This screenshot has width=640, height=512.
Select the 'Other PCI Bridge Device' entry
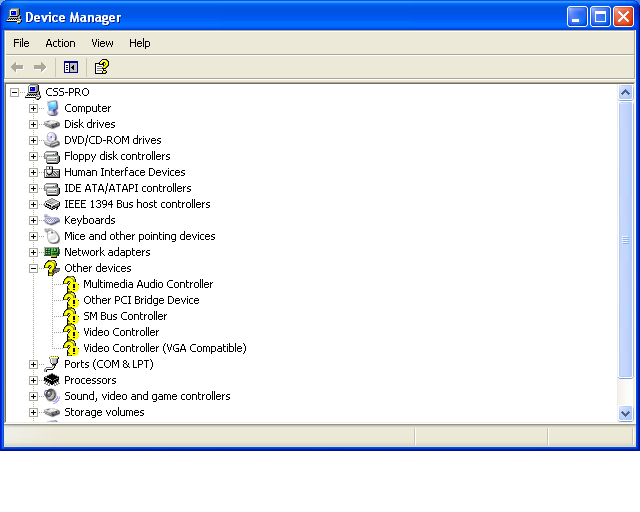141,300
